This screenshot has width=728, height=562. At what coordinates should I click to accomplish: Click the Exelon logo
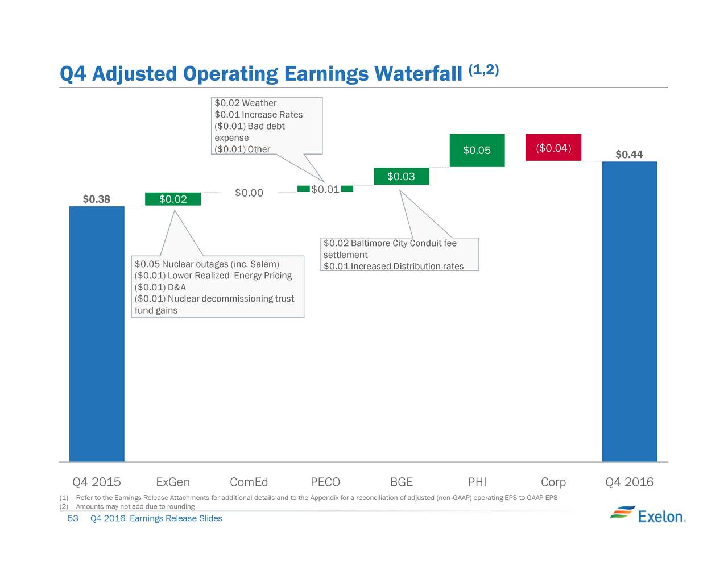point(647,514)
